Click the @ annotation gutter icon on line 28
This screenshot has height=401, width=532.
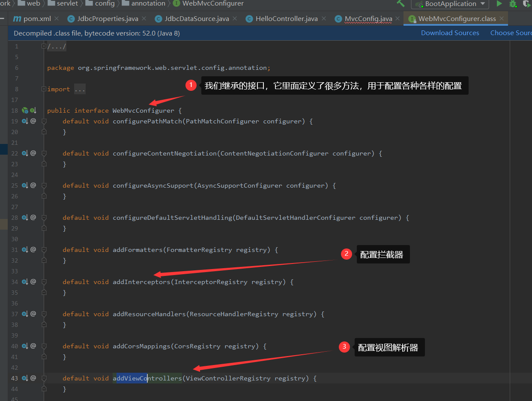click(x=33, y=218)
